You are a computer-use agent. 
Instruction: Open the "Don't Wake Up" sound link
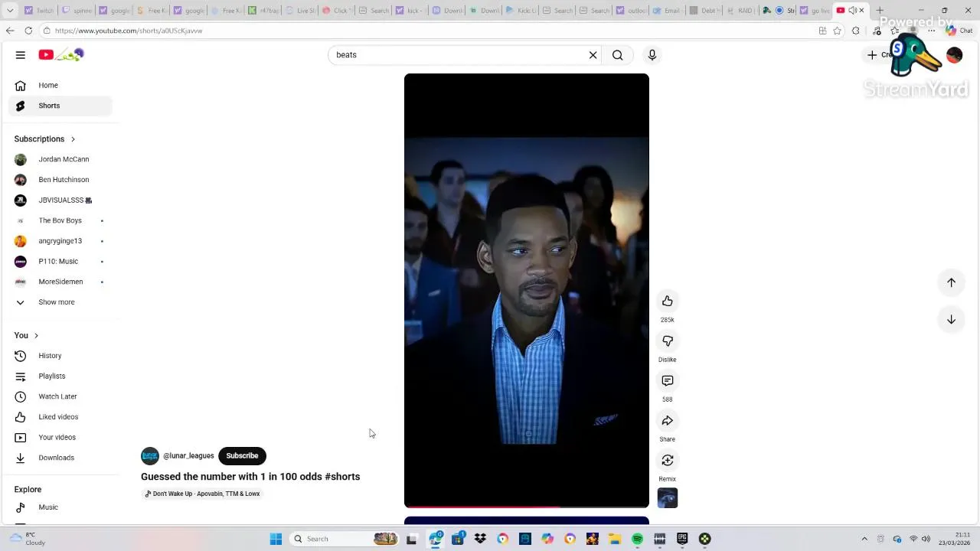[x=203, y=494]
